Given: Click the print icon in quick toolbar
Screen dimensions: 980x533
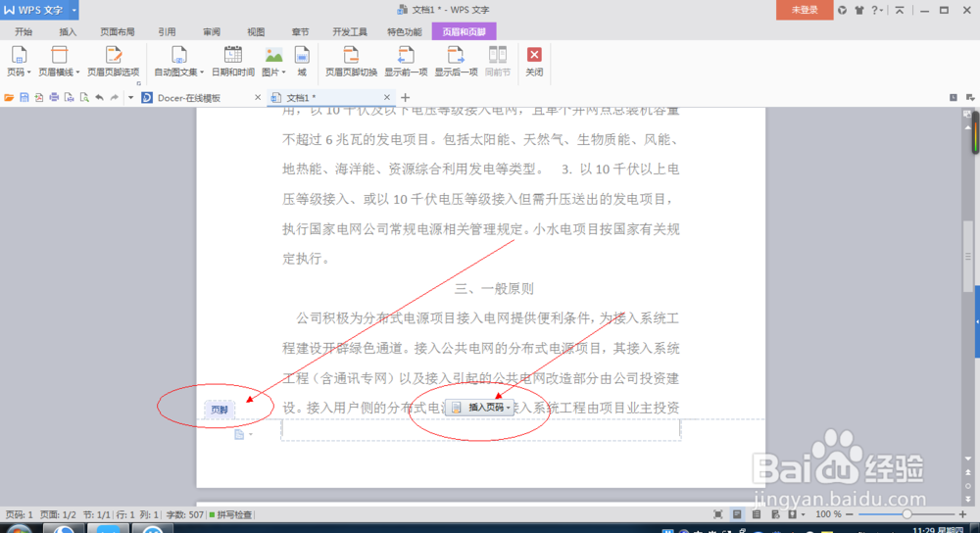Looking at the screenshot, I should (x=54, y=97).
